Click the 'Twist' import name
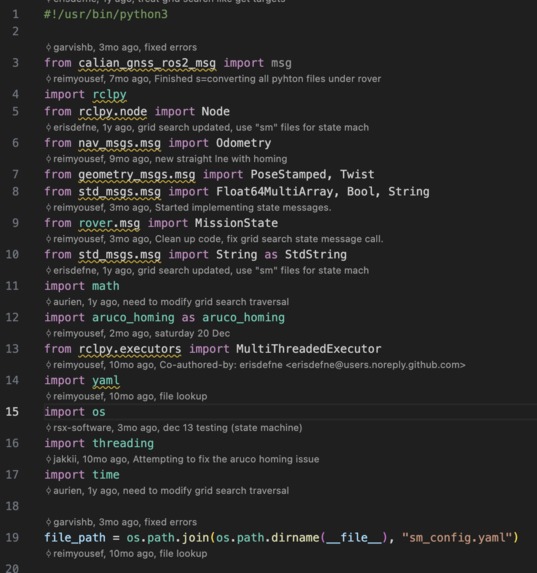The image size is (537, 573). pyautogui.click(x=357, y=174)
